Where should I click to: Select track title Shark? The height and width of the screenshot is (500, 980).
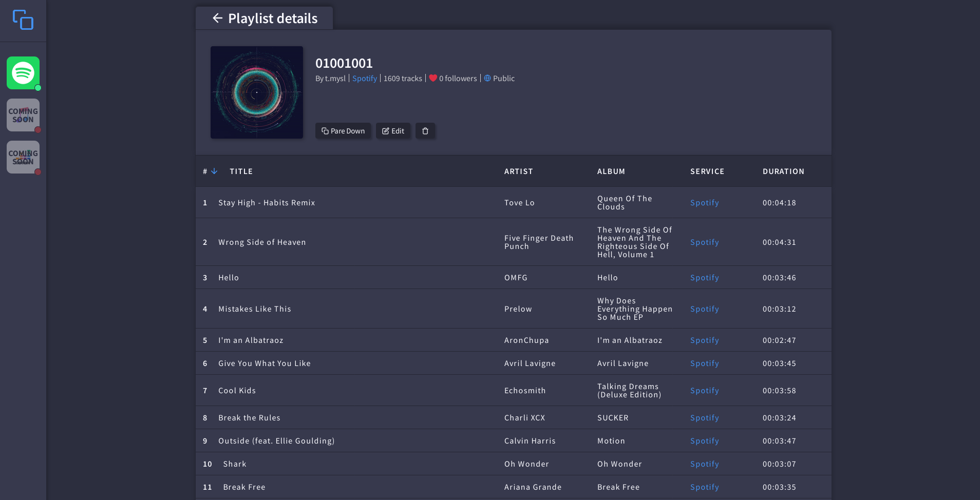tap(235, 464)
